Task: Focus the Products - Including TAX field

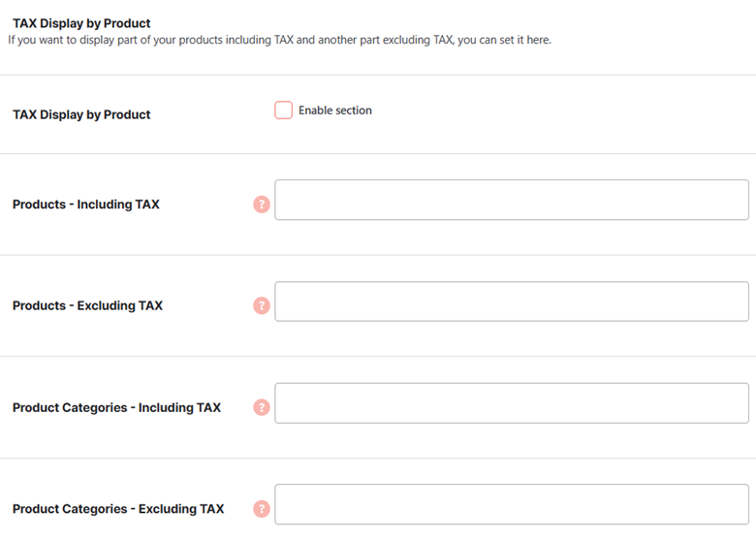Action: [512, 200]
